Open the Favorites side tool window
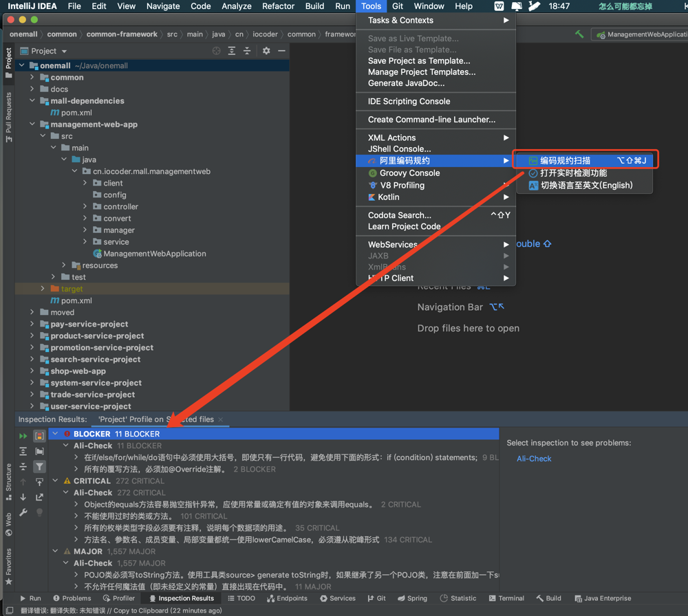 coord(8,566)
